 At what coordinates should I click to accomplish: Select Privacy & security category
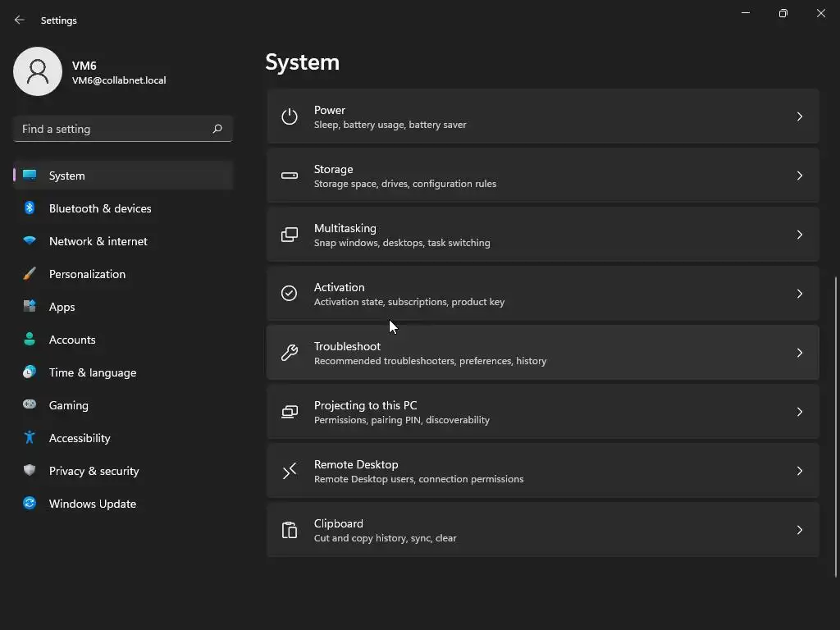94,471
